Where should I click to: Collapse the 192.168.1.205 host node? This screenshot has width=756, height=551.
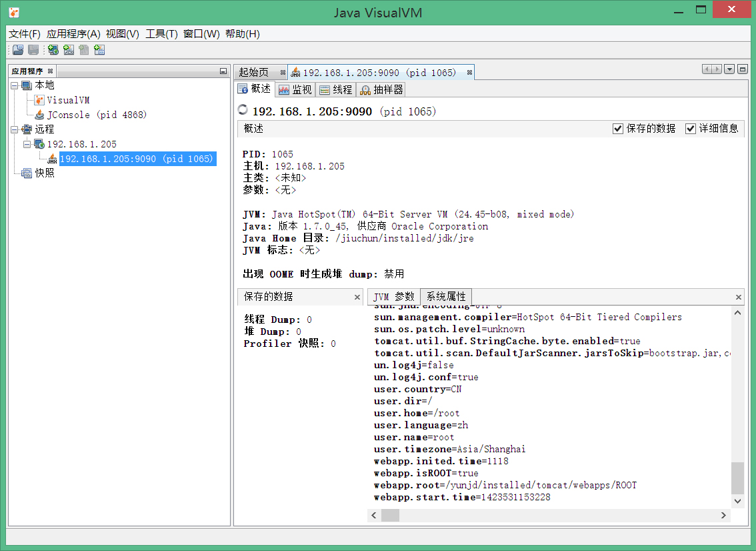point(27,144)
